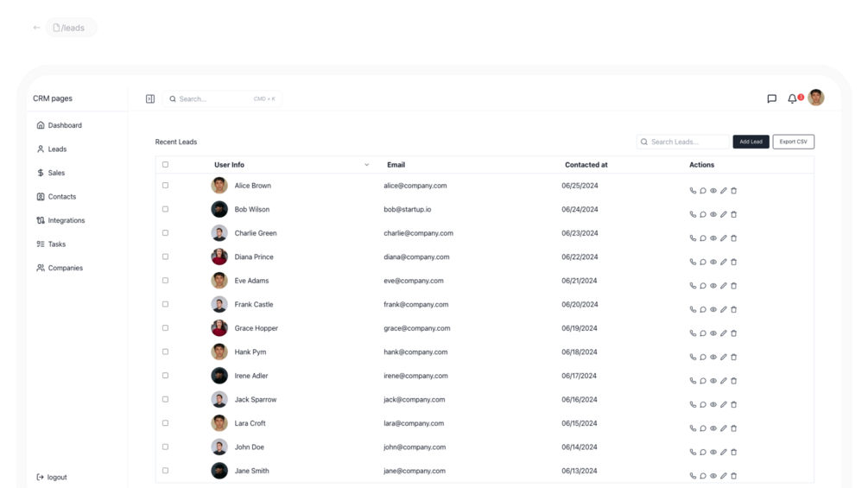View Alice Brown's details with eye icon
868x488 pixels.
coord(713,190)
